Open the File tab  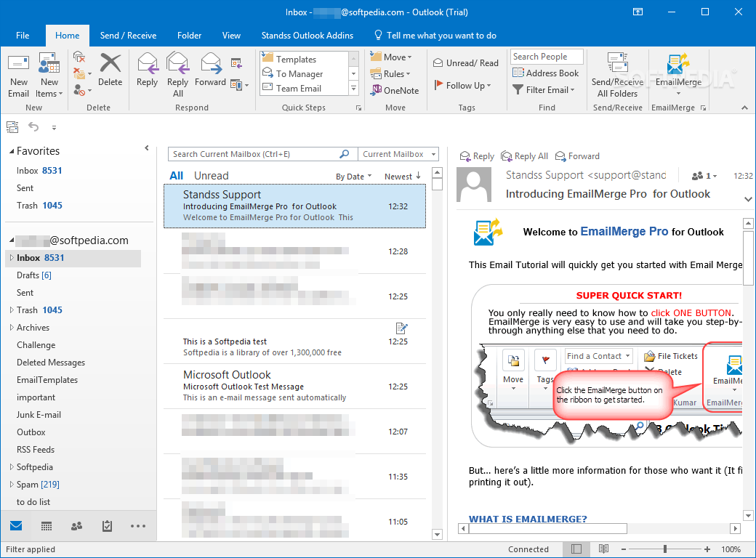pos(23,36)
